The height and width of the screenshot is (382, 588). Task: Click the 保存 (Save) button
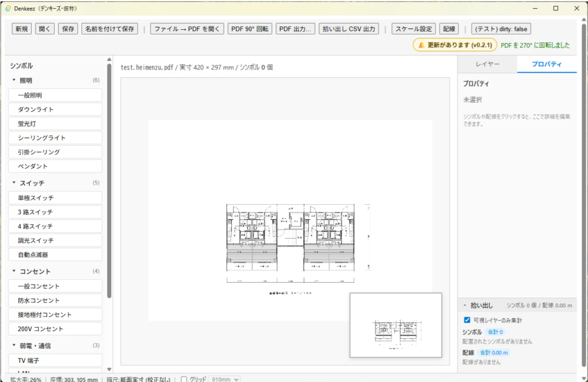tap(68, 29)
